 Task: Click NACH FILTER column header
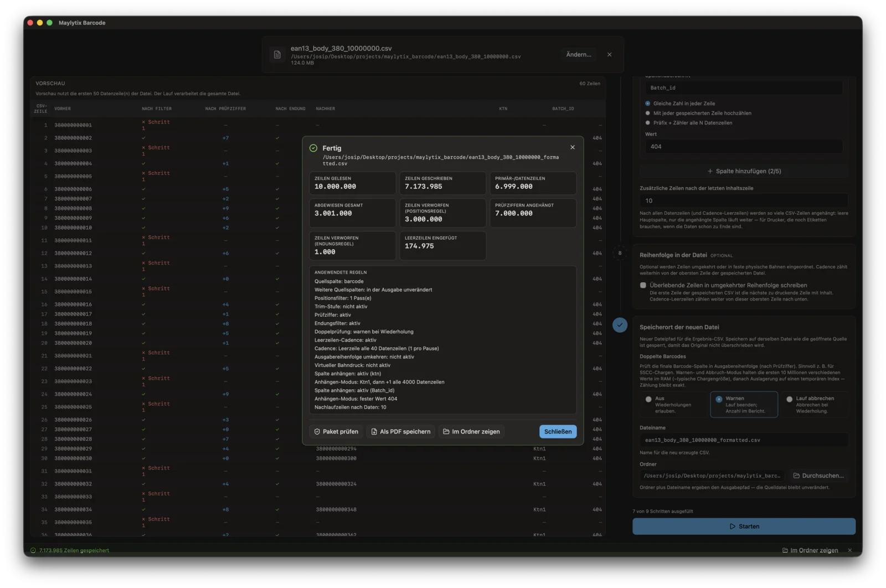click(157, 109)
